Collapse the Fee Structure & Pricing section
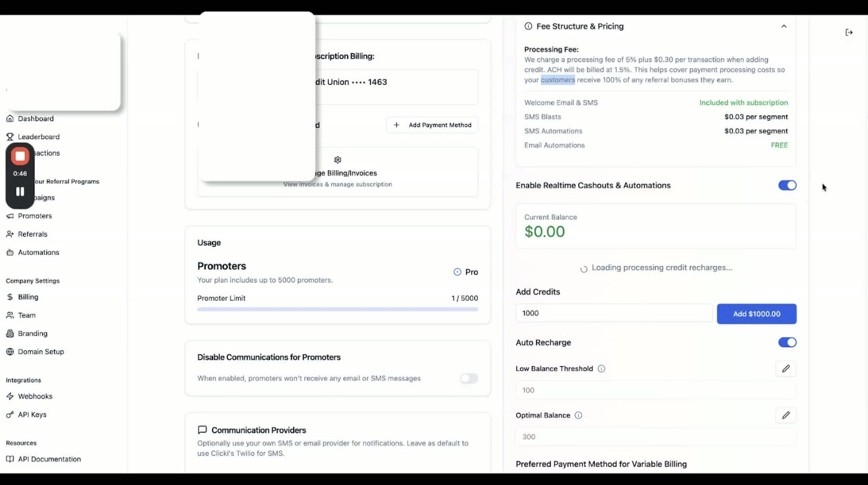 click(x=784, y=27)
